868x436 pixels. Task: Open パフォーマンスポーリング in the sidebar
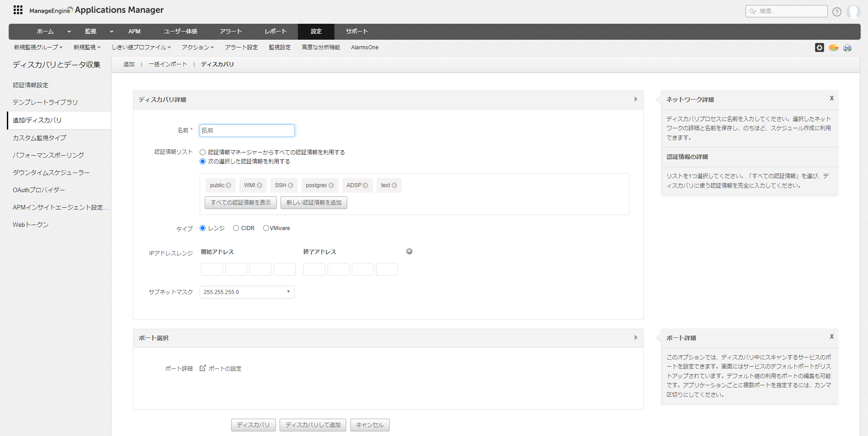coord(48,155)
